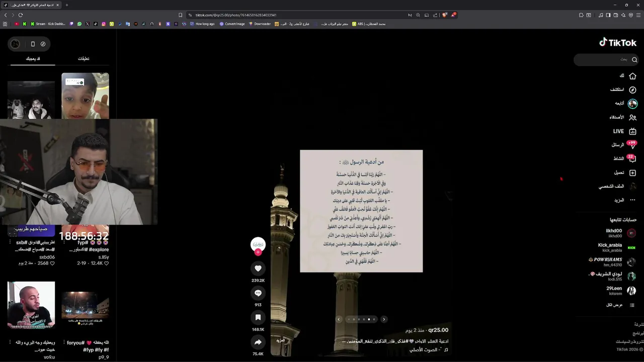
Task: Open the music note playlist icon
Action: (601, 15)
